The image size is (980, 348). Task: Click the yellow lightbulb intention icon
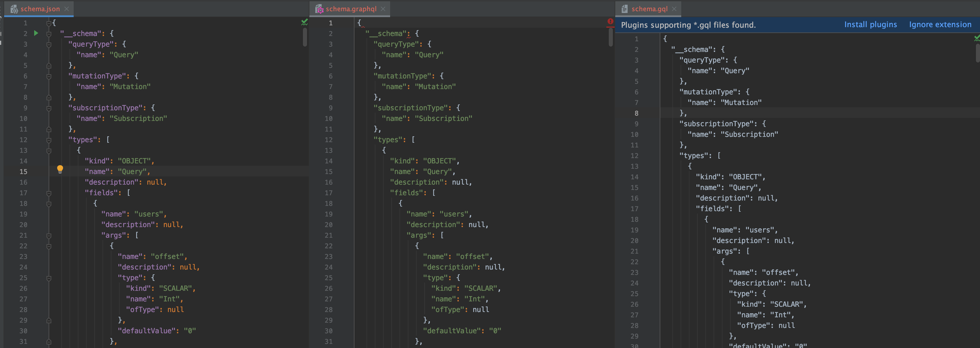[x=60, y=170]
